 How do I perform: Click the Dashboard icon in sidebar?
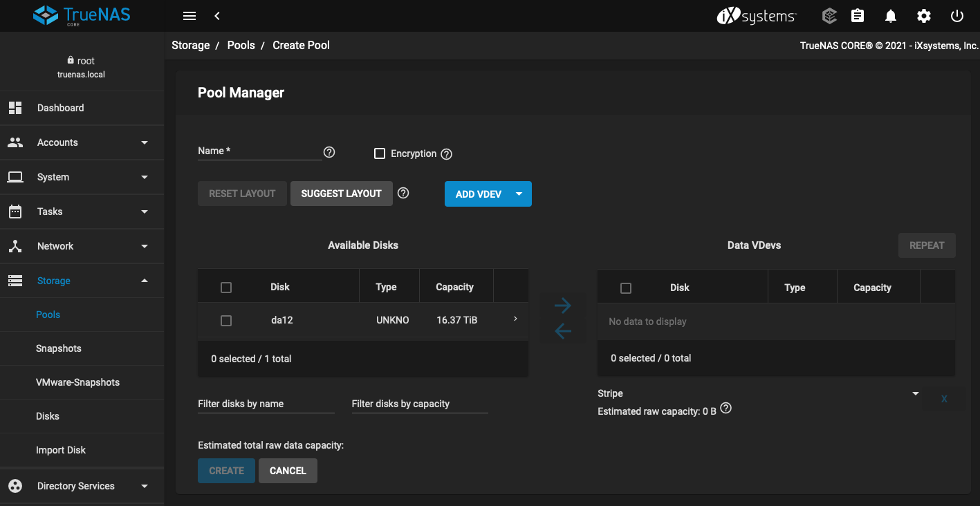tap(15, 108)
